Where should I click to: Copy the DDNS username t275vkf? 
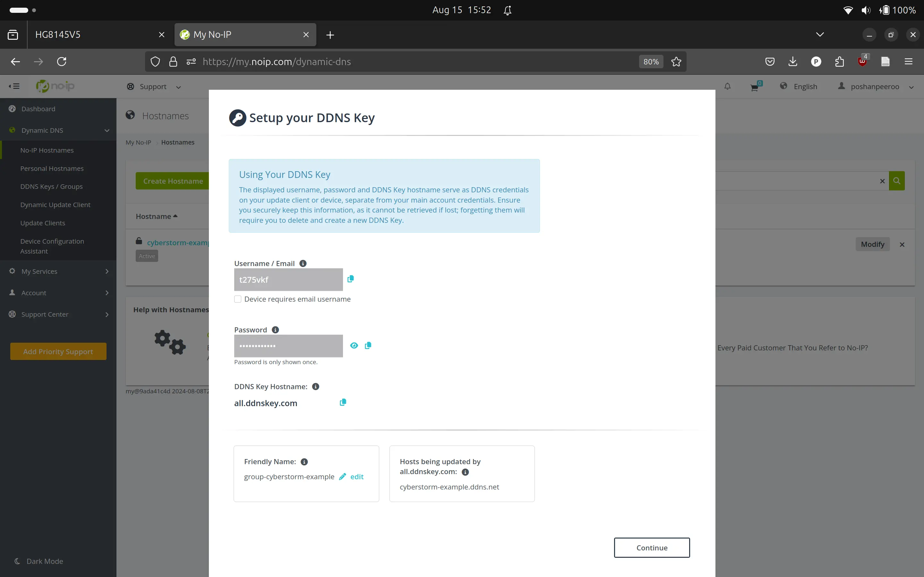[350, 279]
